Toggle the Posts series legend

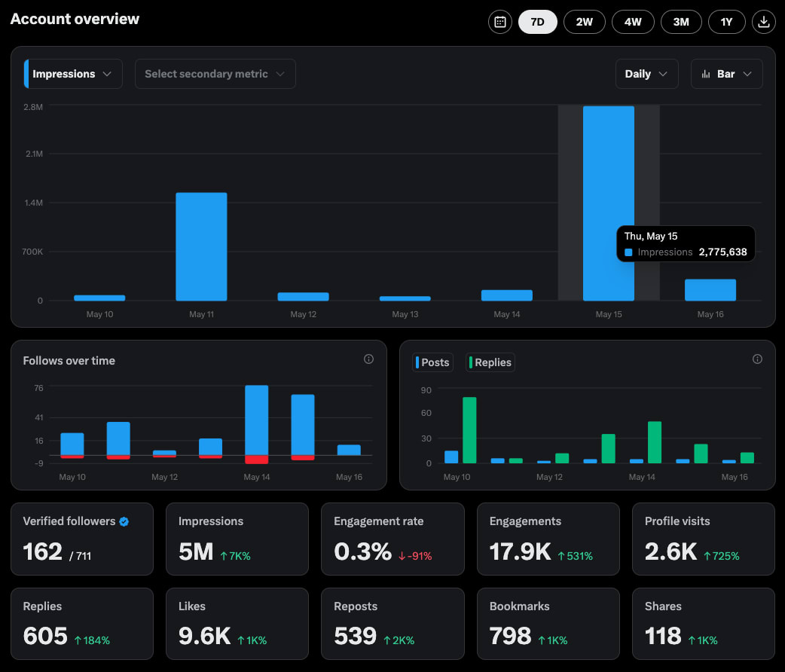(x=432, y=362)
